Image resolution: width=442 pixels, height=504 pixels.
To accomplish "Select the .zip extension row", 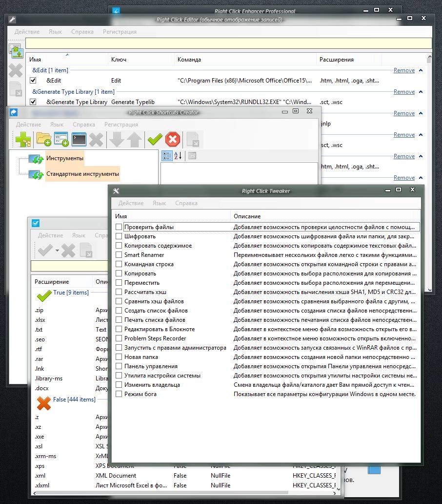I will click(71, 310).
